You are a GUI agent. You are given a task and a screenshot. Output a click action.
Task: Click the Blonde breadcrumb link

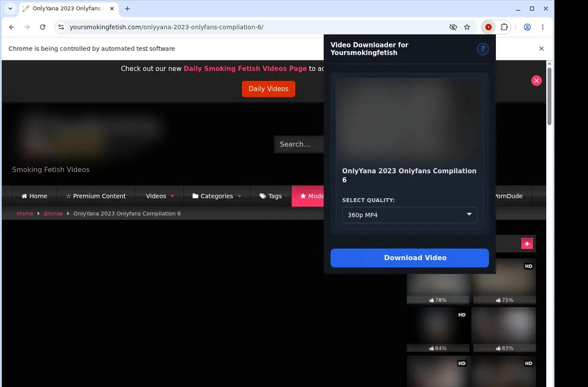[x=53, y=214]
